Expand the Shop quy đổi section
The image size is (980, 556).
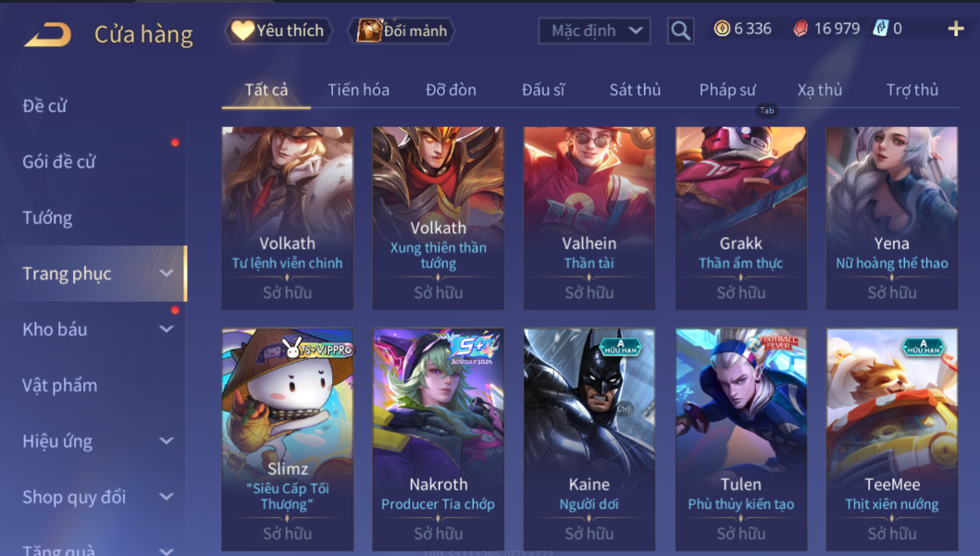pos(167,497)
